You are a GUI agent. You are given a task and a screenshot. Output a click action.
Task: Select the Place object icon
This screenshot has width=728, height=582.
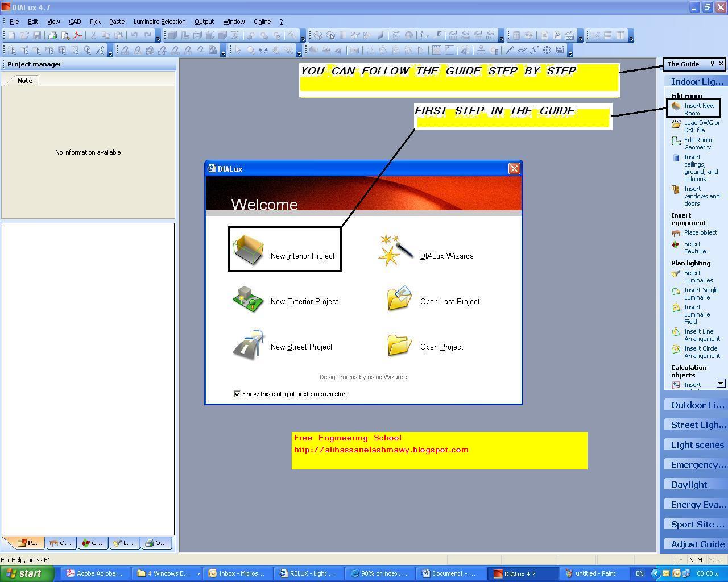click(x=676, y=232)
